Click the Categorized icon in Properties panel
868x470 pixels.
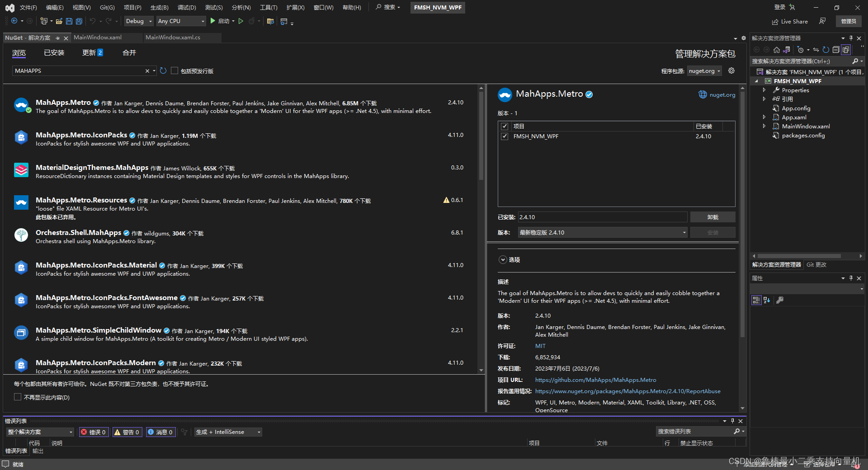[756, 300]
